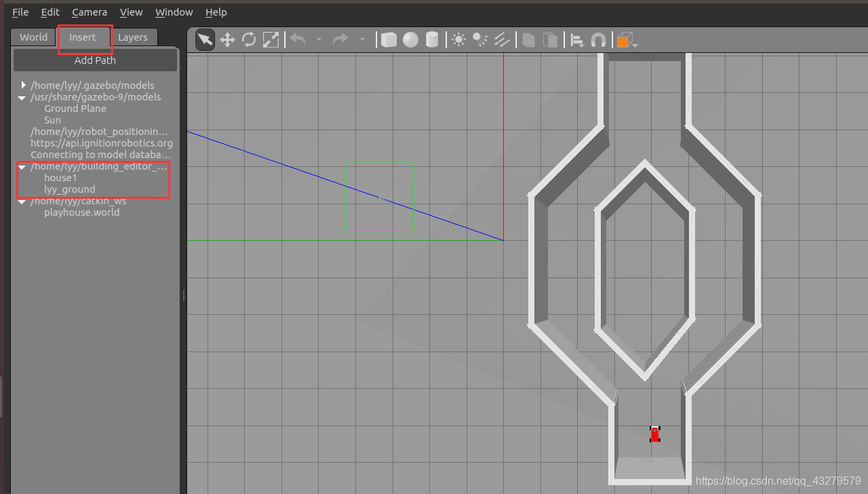Screen dimensions: 868x494
Task: Paste the copied model
Action: [551, 40]
